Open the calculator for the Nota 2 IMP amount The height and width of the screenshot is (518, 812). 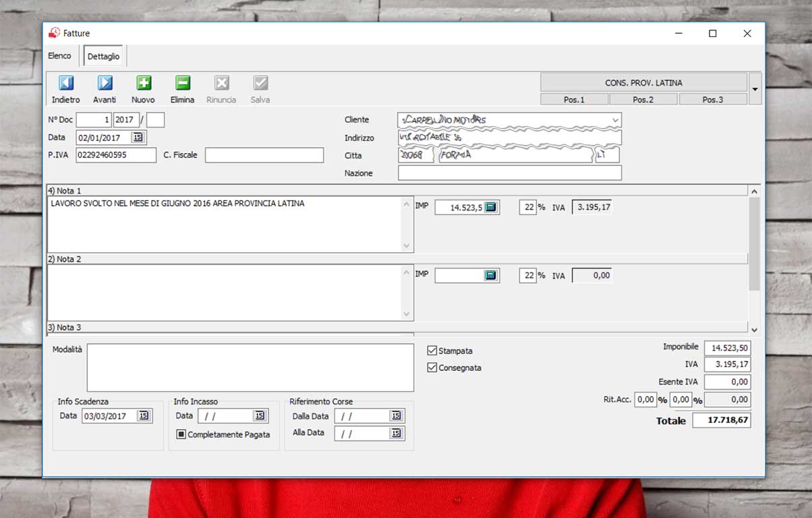(x=491, y=275)
